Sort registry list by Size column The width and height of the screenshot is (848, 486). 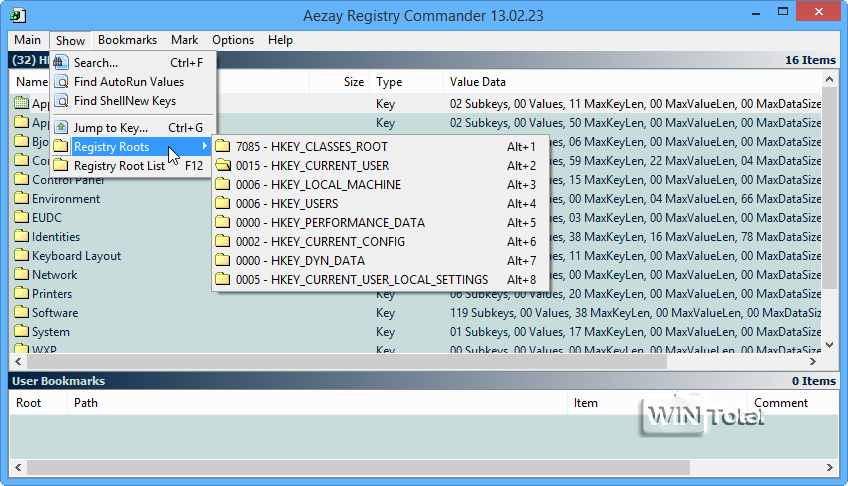(340, 82)
